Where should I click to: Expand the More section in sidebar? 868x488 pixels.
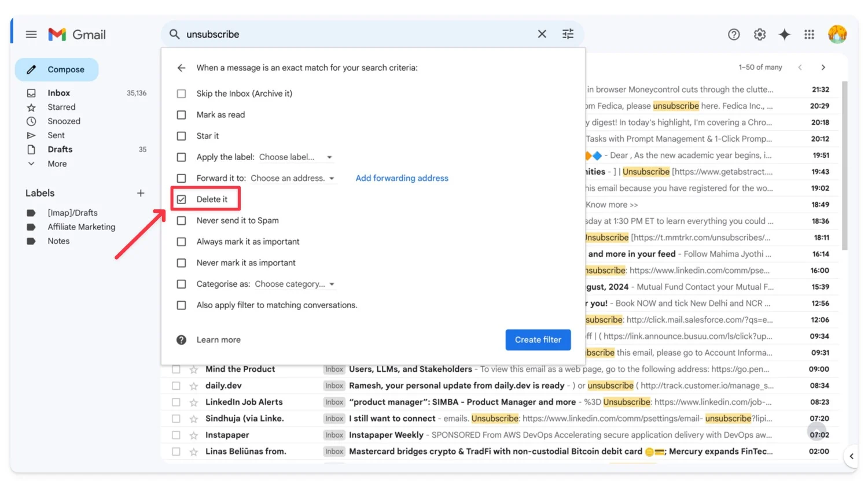[x=57, y=164]
